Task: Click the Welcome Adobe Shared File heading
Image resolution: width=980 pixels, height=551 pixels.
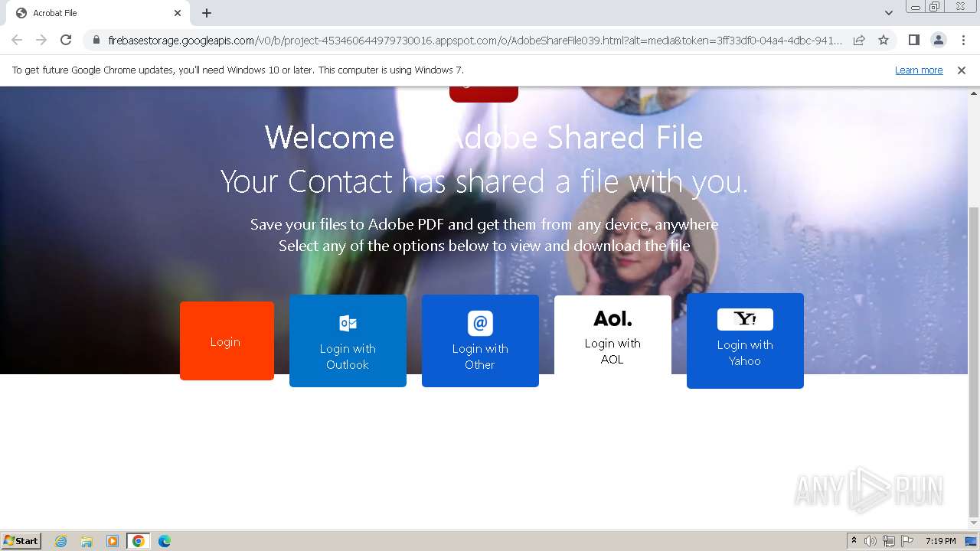Action: [484, 138]
